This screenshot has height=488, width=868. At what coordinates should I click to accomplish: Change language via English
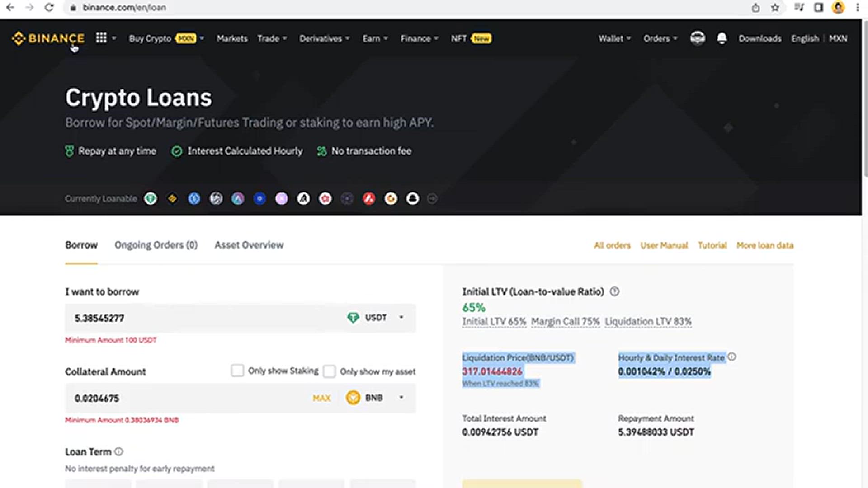(x=805, y=38)
